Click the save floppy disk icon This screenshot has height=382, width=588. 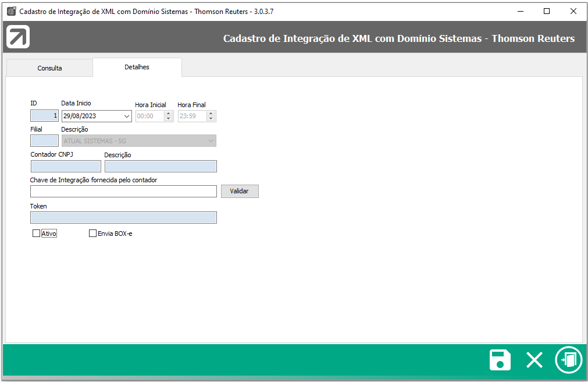pos(500,360)
